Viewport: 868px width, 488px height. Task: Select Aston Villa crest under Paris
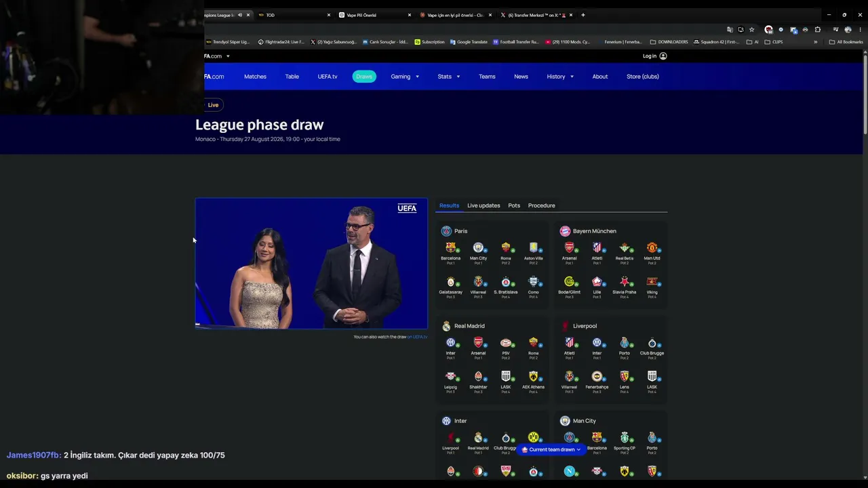point(533,248)
